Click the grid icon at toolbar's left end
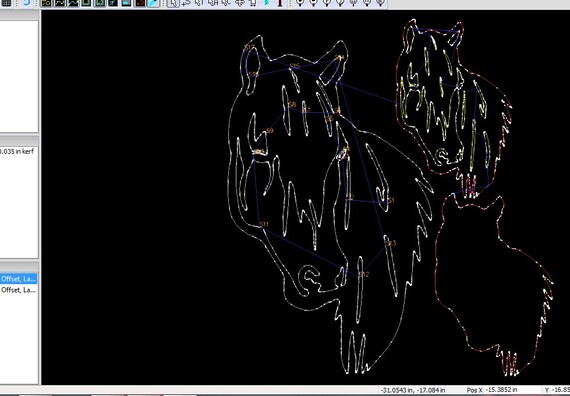 pos(5,3)
